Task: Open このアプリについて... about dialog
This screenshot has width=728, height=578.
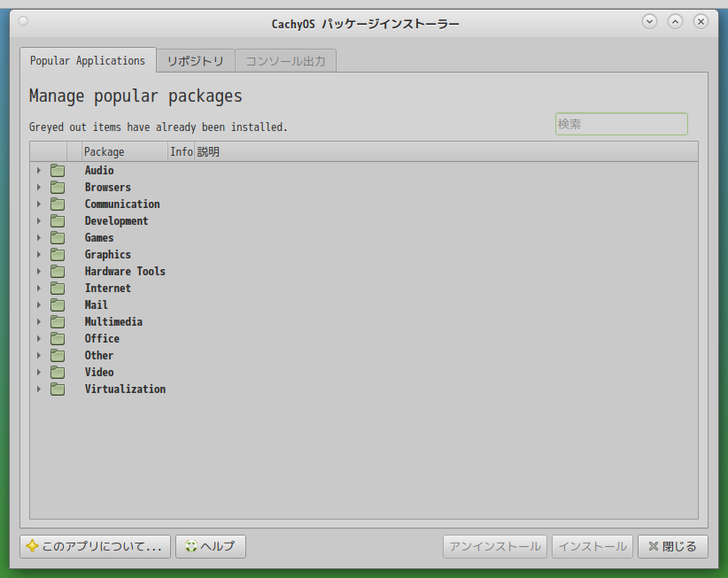Action: coord(95,546)
